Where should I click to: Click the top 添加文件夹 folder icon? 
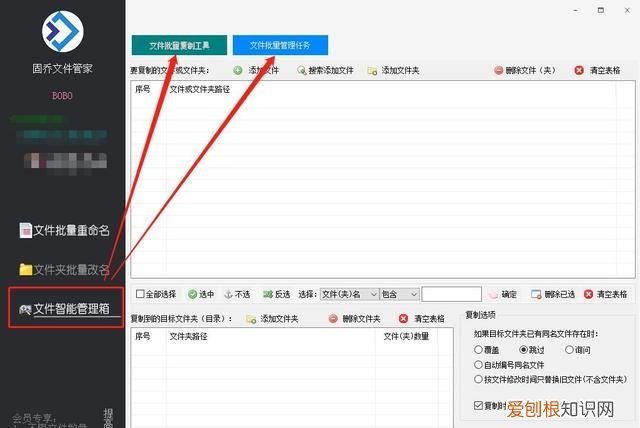click(372, 71)
